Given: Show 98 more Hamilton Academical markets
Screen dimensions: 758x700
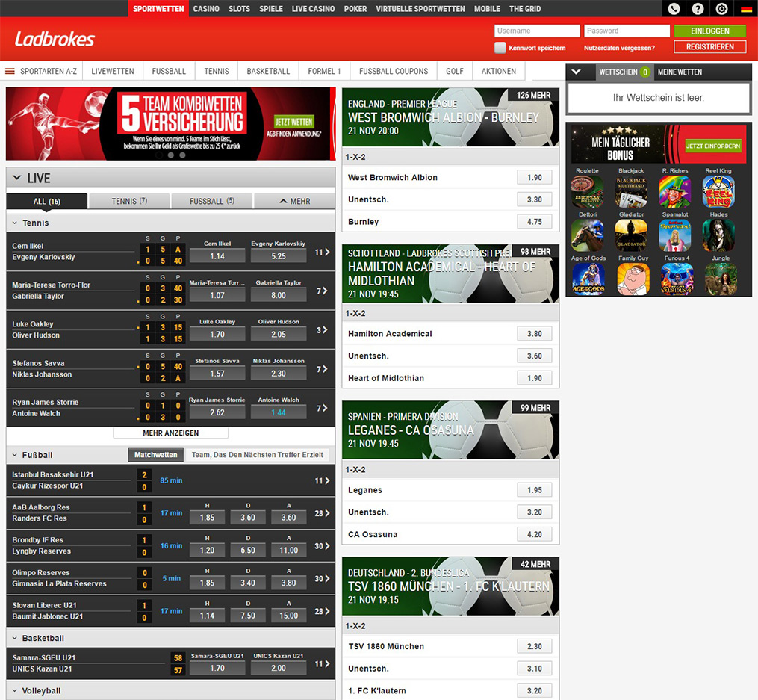Looking at the screenshot, I should 535,251.
